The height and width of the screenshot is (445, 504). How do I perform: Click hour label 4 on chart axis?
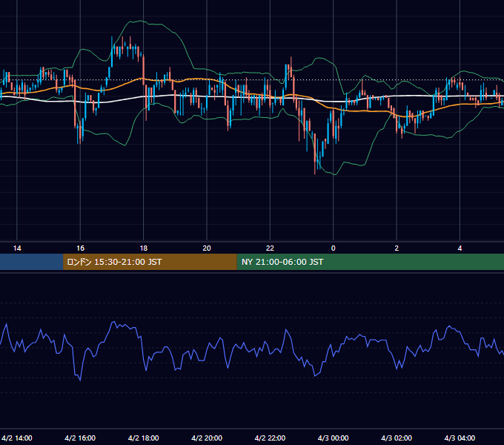tap(460, 248)
